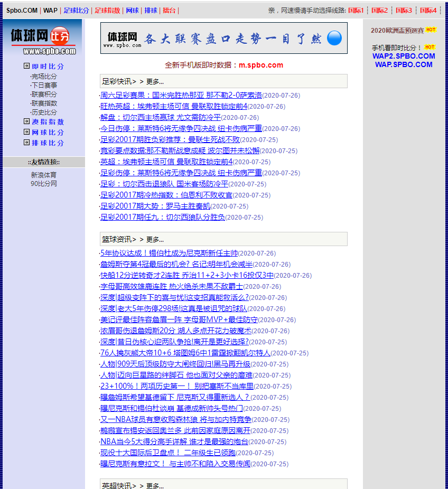Viewport: 448px width, 489px height.
Task: Open the 篮球资讯 section heading
Action: coord(117,240)
